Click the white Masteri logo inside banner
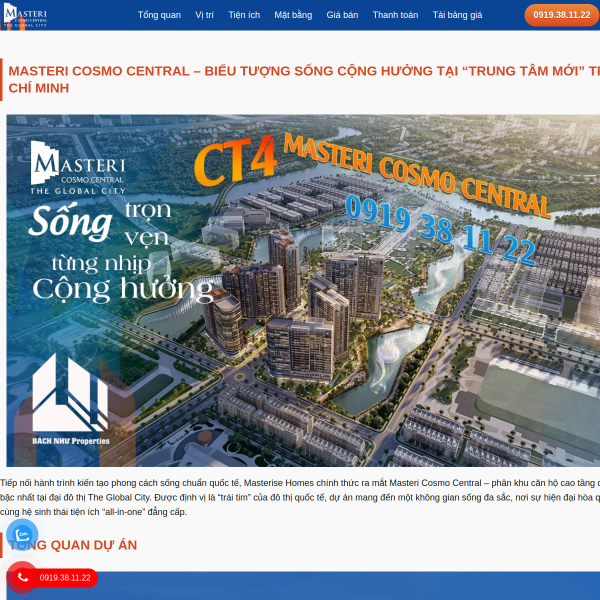The width and height of the screenshot is (600, 600). coord(78,168)
